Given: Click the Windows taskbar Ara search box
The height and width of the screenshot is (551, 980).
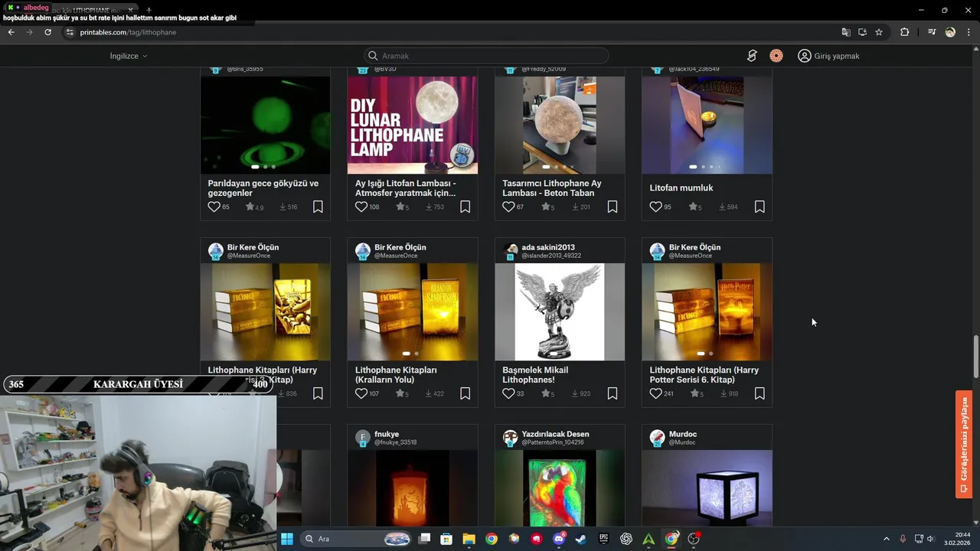Looking at the screenshot, I should (x=356, y=539).
